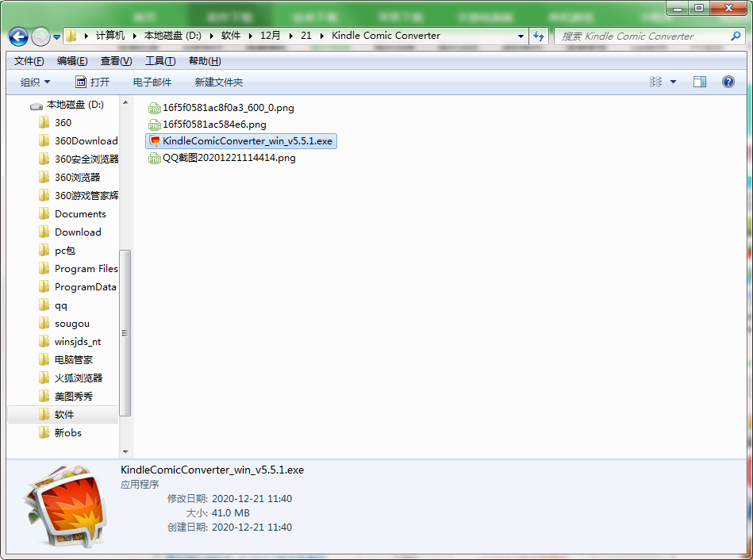
Task: Open Help via blue question icon
Action: [x=728, y=82]
